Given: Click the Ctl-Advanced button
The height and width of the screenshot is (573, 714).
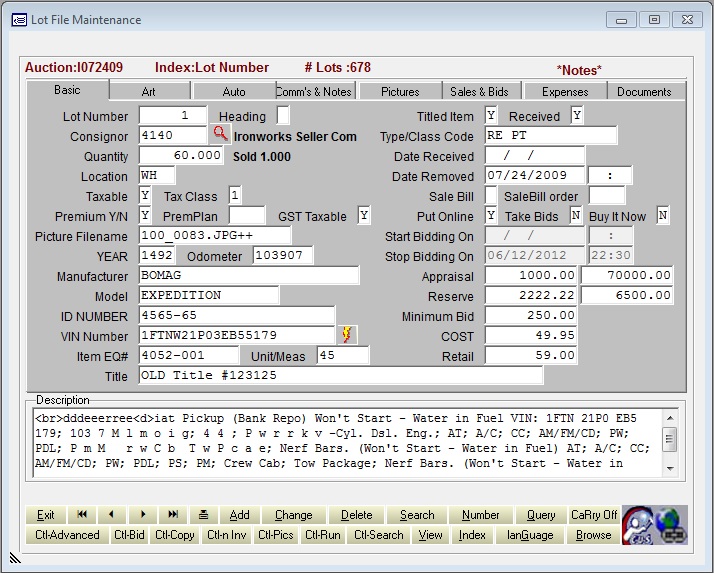Looking at the screenshot, I should [x=67, y=535].
